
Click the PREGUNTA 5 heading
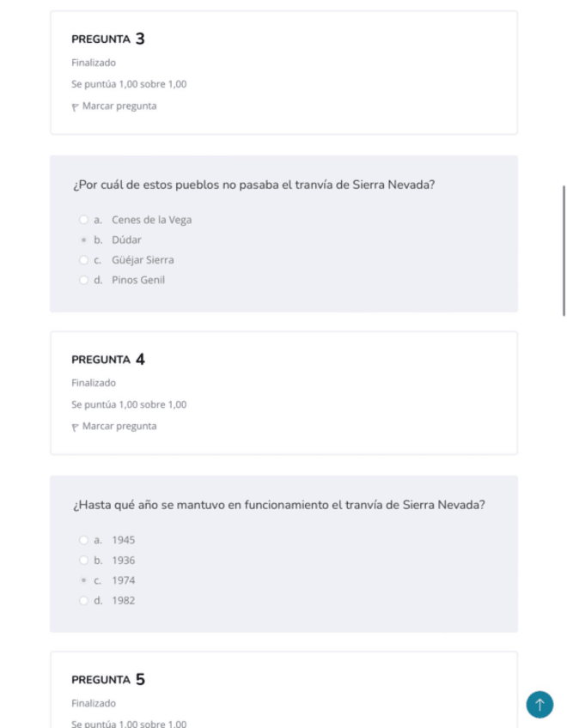pyautogui.click(x=108, y=679)
